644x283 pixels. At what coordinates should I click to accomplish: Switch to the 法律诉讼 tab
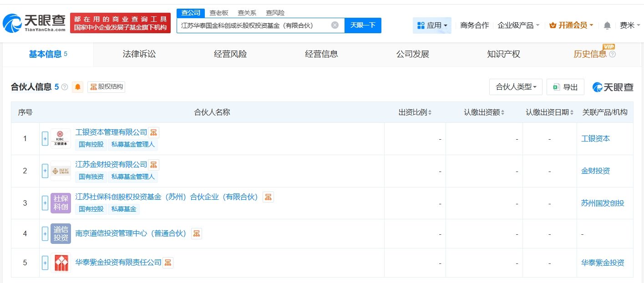tap(139, 54)
